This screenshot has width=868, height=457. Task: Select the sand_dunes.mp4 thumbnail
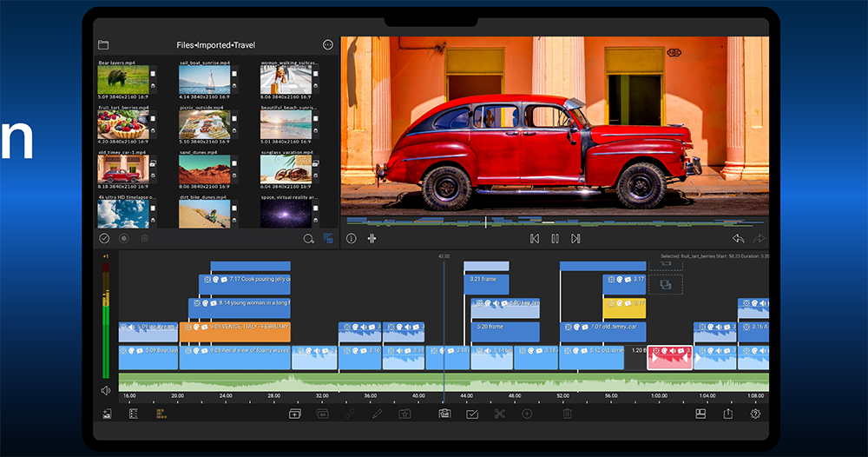(x=205, y=169)
